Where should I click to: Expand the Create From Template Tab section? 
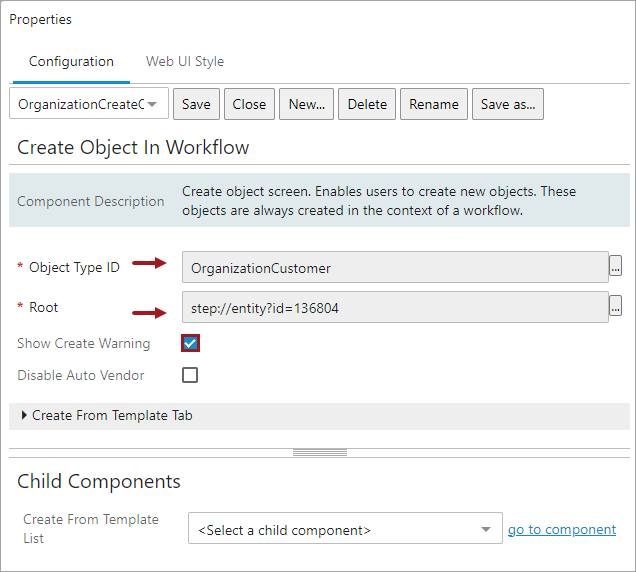tap(24, 415)
